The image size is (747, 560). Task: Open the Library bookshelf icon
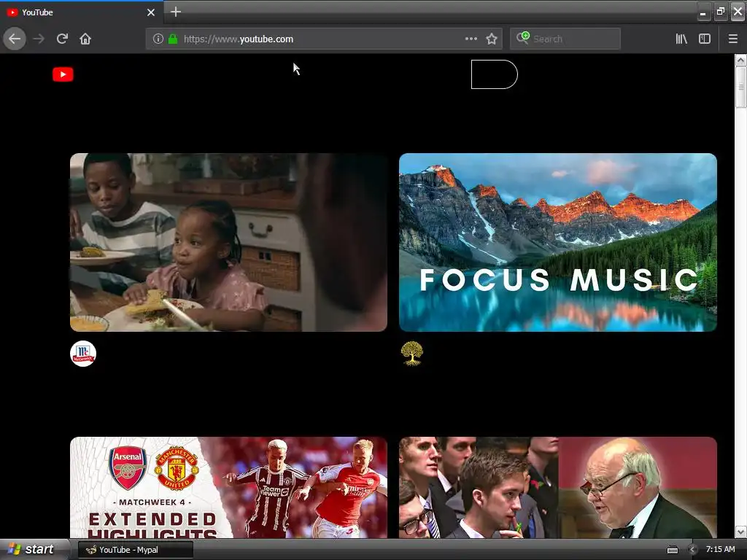681,39
